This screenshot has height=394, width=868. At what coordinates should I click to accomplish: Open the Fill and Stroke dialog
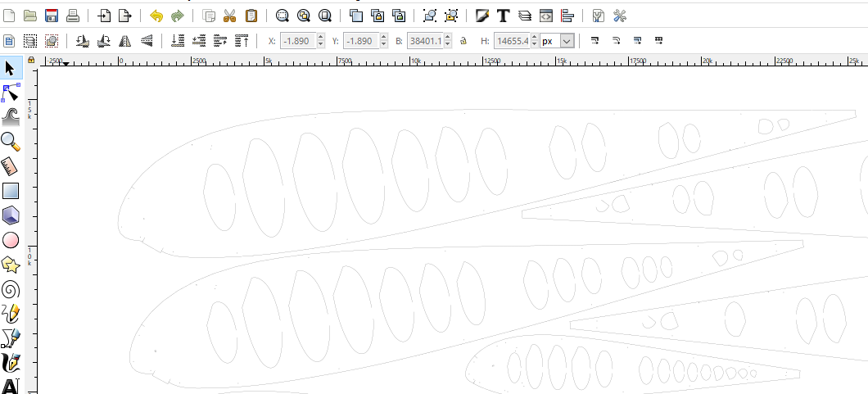[482, 16]
